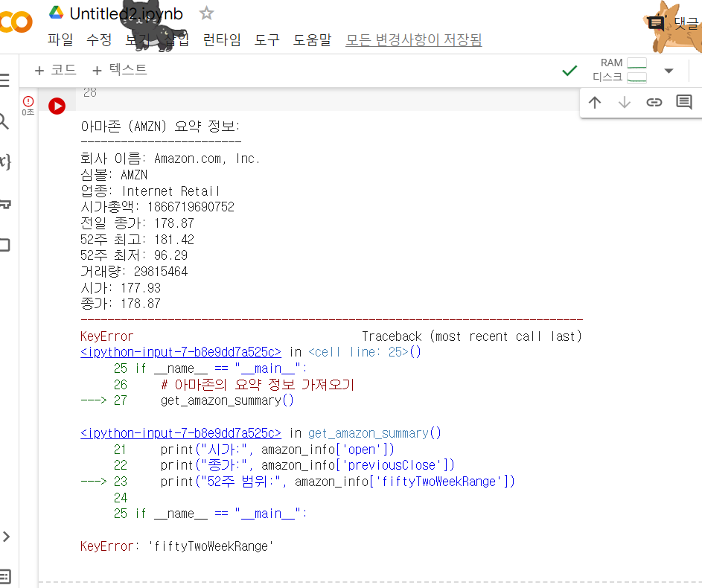The image size is (702, 588).
Task: Select the text 전일 종가: 178.87
Action: point(138,223)
